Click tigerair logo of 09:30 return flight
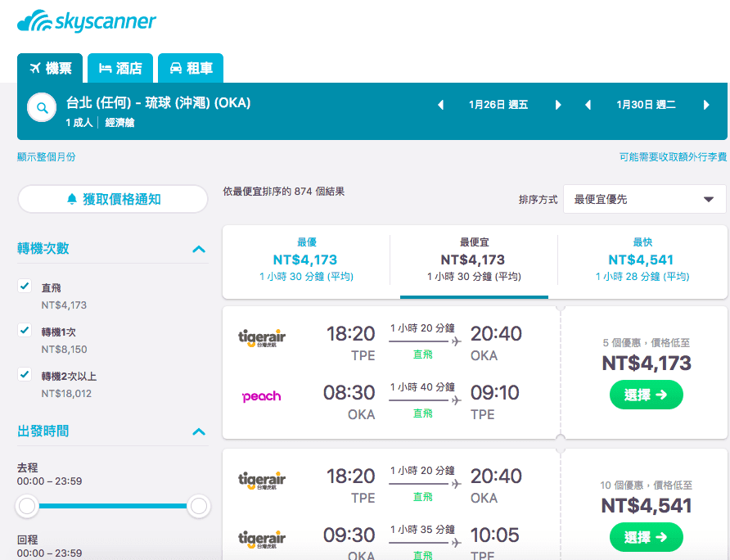This screenshot has width=730, height=560. [x=262, y=539]
